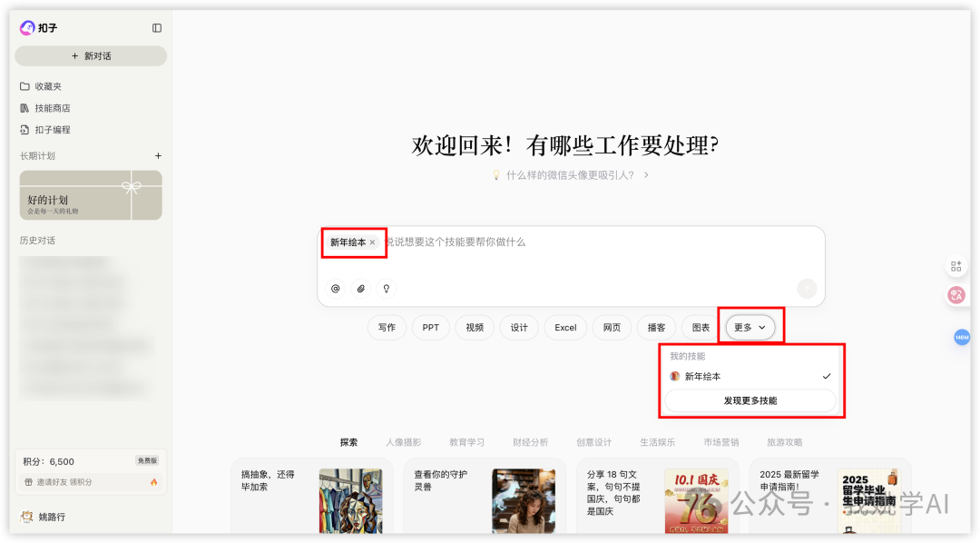Remove the 新年绘本 tag with its x
The image size is (980, 543).
coord(372,242)
